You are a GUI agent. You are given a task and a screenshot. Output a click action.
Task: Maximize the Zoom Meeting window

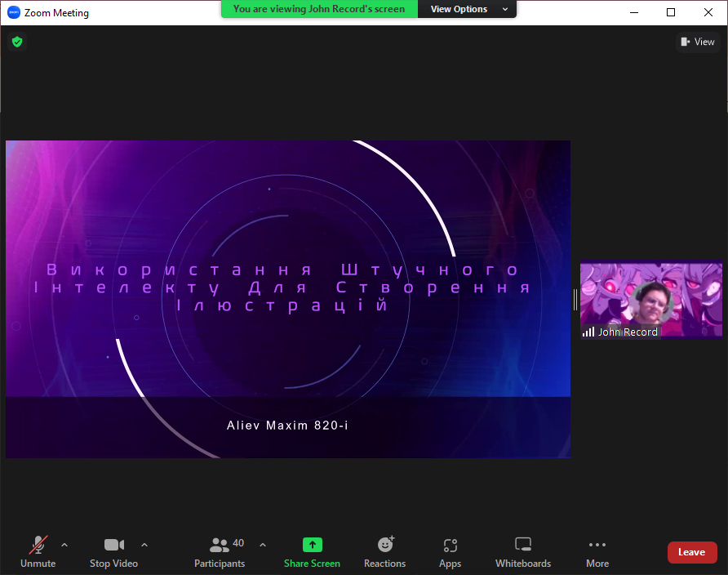tap(671, 12)
